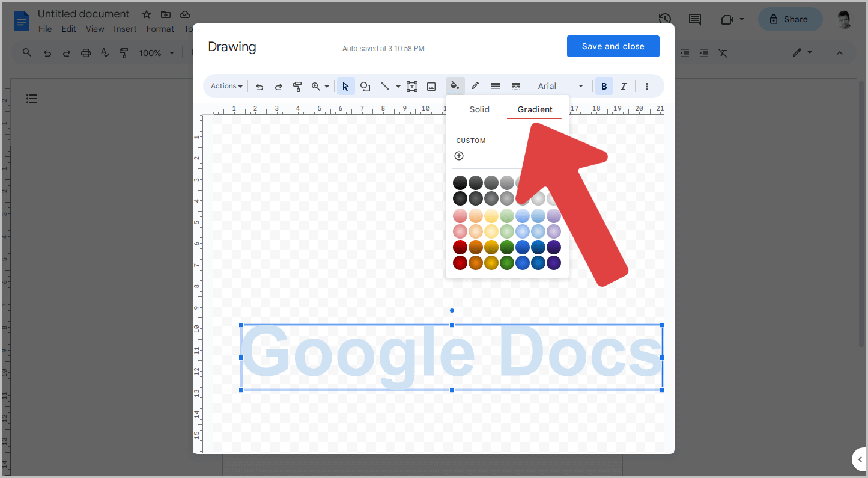868x478 pixels.
Task: Click the Move to folder icon
Action: (x=166, y=14)
